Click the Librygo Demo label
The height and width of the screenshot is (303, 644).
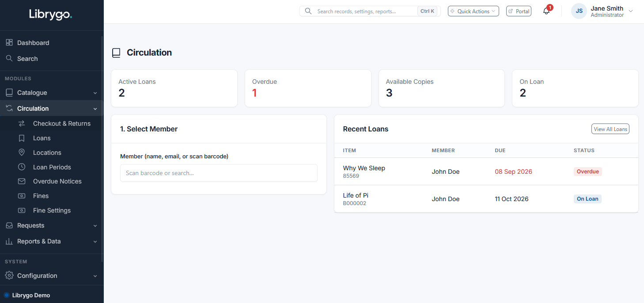tap(31, 295)
